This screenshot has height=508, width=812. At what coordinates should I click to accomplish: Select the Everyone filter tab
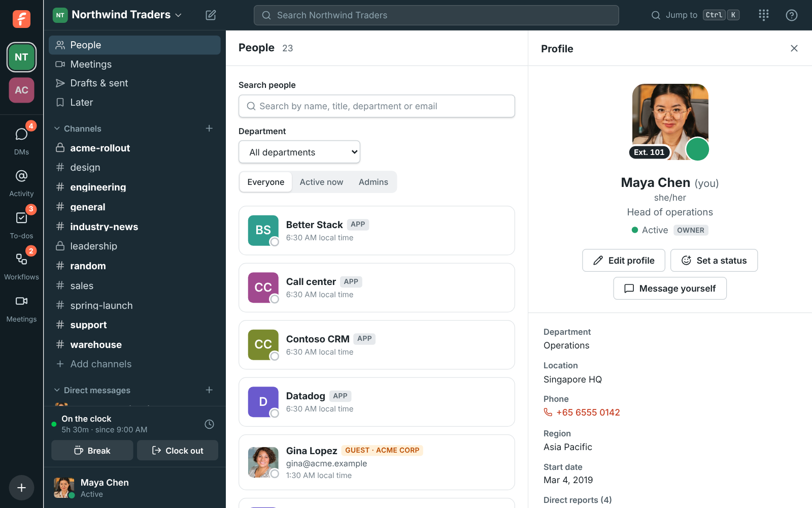pos(266,182)
